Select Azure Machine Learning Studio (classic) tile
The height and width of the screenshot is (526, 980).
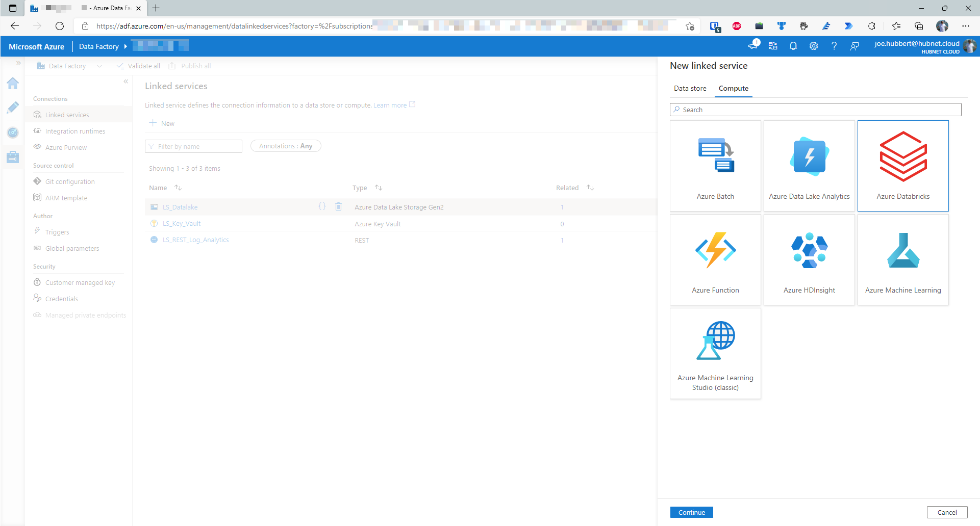[715, 353]
